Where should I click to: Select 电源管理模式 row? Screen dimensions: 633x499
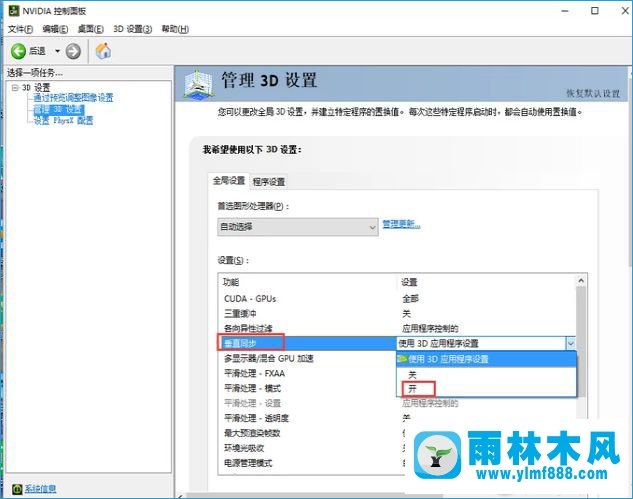tap(307, 463)
